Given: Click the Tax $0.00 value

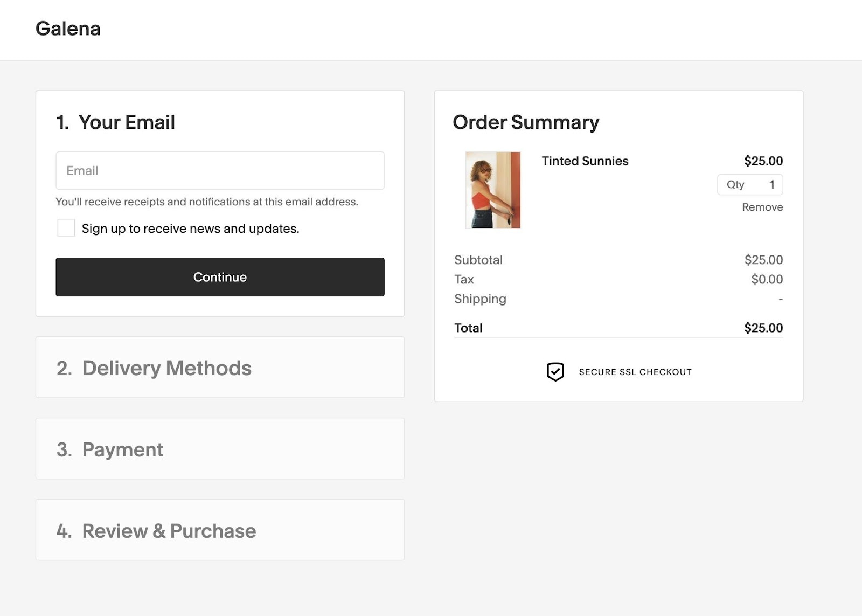Looking at the screenshot, I should (x=767, y=279).
